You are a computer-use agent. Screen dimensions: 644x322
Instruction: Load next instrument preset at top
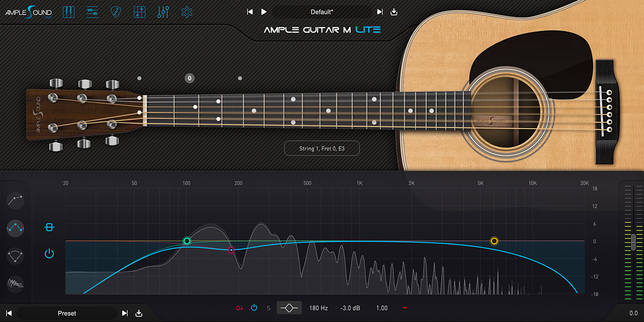coord(380,12)
